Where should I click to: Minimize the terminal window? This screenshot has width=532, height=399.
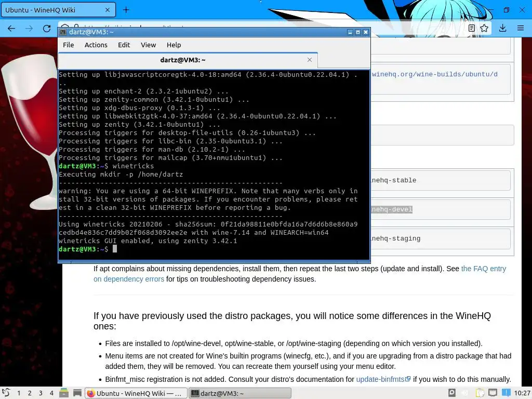(x=350, y=32)
